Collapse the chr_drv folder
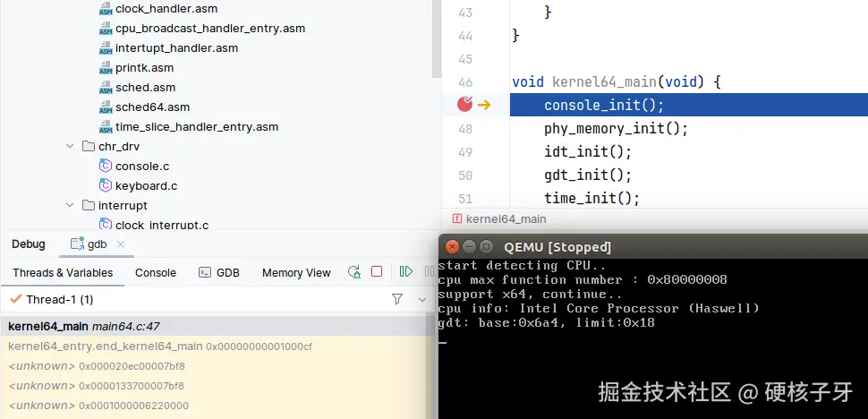 (70, 146)
